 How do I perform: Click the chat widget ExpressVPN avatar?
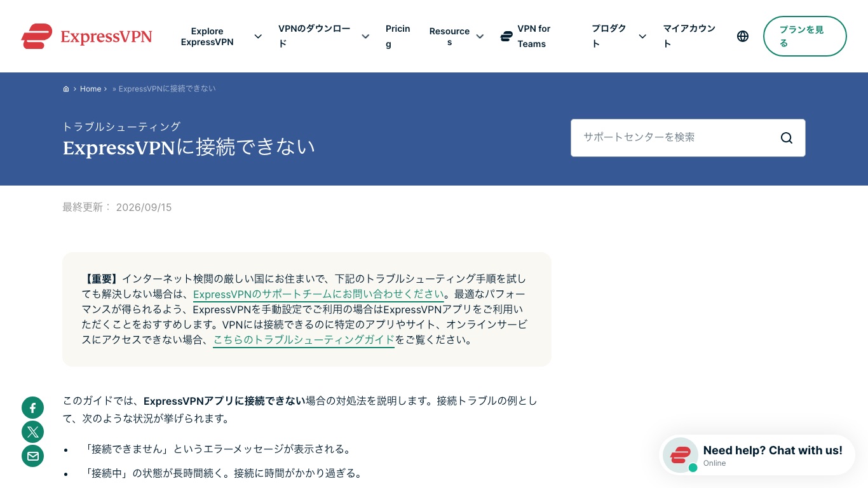click(681, 455)
